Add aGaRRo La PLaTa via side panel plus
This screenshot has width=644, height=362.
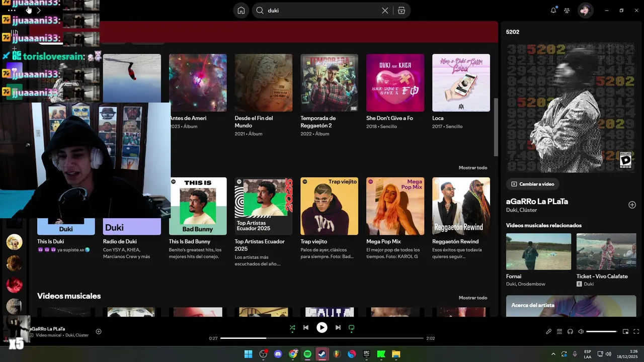click(x=632, y=205)
